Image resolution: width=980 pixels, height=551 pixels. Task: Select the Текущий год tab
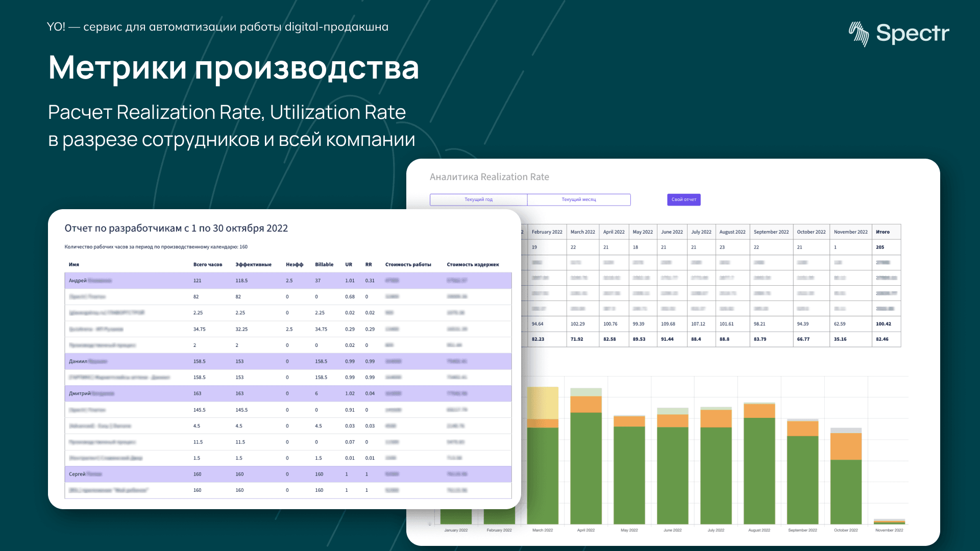tap(478, 199)
